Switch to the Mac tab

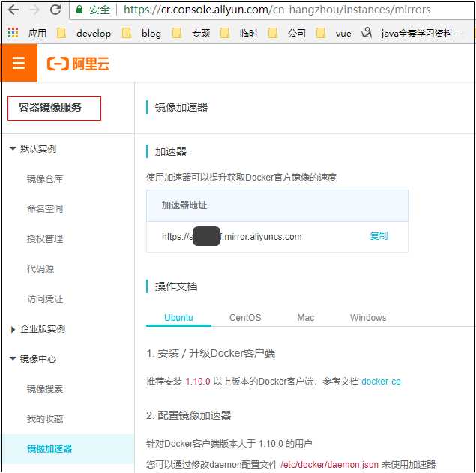[x=305, y=318]
